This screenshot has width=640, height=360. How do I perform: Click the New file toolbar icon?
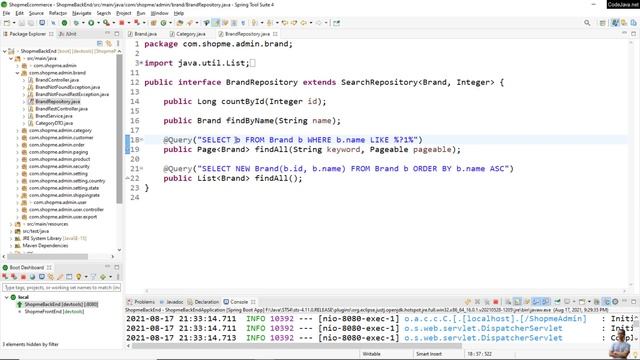pyautogui.click(x=7, y=23)
